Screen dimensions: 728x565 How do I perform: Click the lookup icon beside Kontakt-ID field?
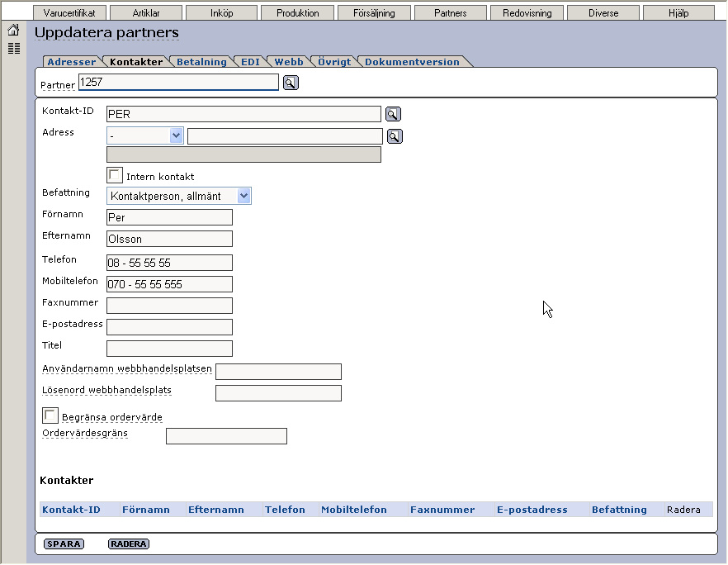(x=393, y=114)
